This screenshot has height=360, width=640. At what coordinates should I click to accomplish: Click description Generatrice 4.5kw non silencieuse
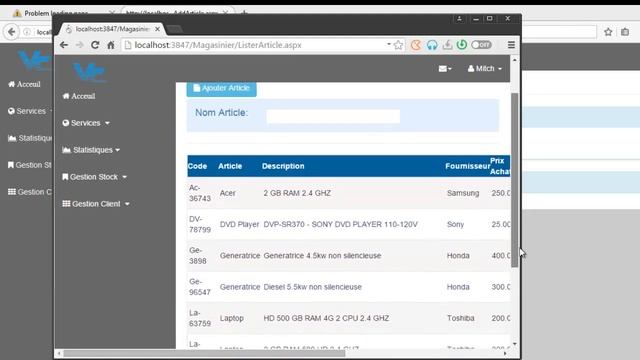(x=322, y=256)
